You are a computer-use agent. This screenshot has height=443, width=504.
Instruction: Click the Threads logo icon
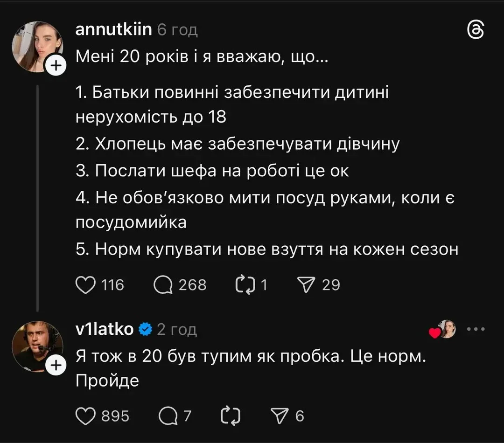(x=476, y=31)
